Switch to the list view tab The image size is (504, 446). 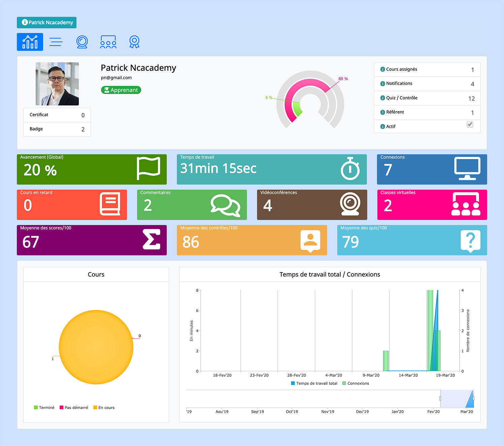click(x=56, y=42)
